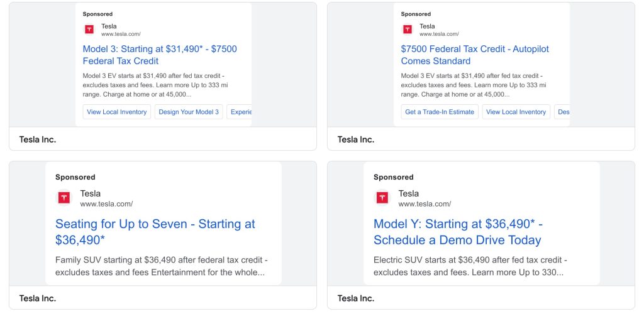Click Tesla Inc. label below Seating for Seven ad

(x=38, y=298)
